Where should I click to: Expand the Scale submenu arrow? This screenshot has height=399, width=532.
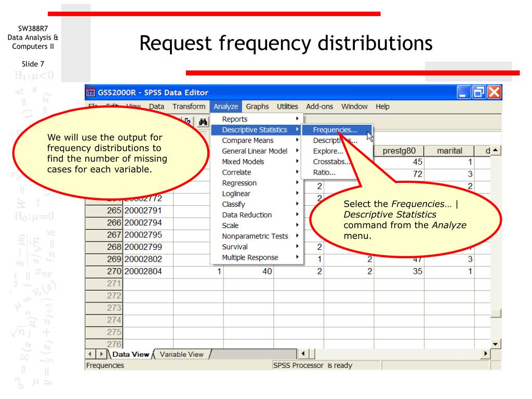click(297, 225)
